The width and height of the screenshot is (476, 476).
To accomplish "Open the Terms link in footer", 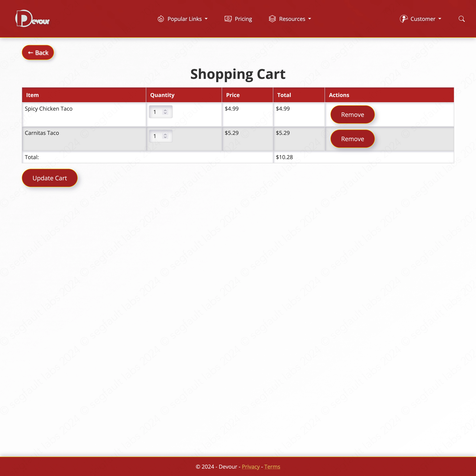I will coord(272,467).
